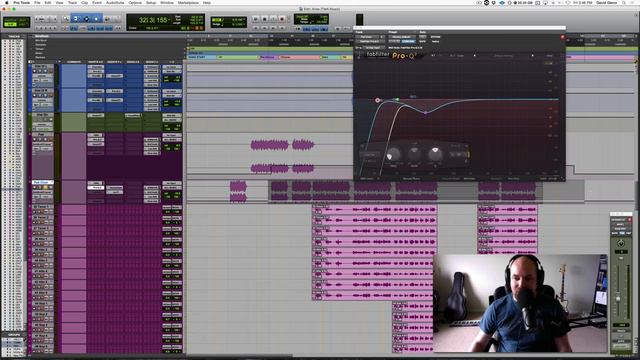Open the band shape dropdown in Pro-Q
The height and width of the screenshot is (360, 640).
(x=369, y=155)
